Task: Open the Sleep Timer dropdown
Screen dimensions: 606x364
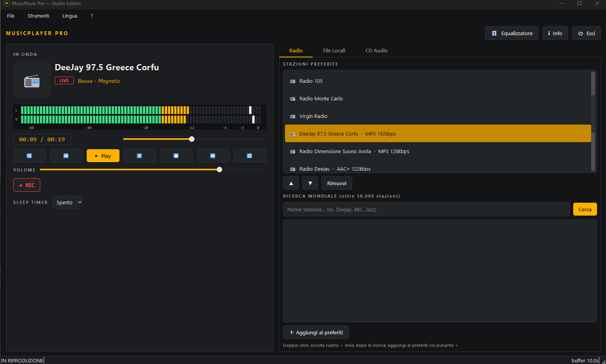Action: pos(68,202)
